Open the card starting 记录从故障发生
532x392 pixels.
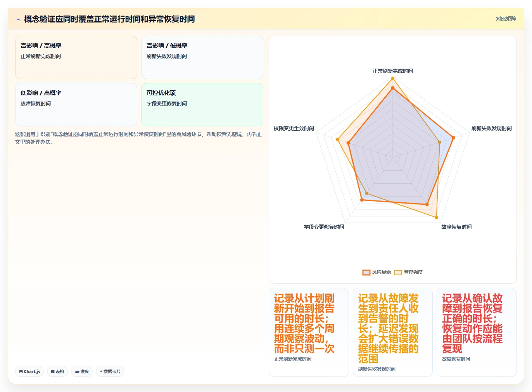(x=393, y=332)
